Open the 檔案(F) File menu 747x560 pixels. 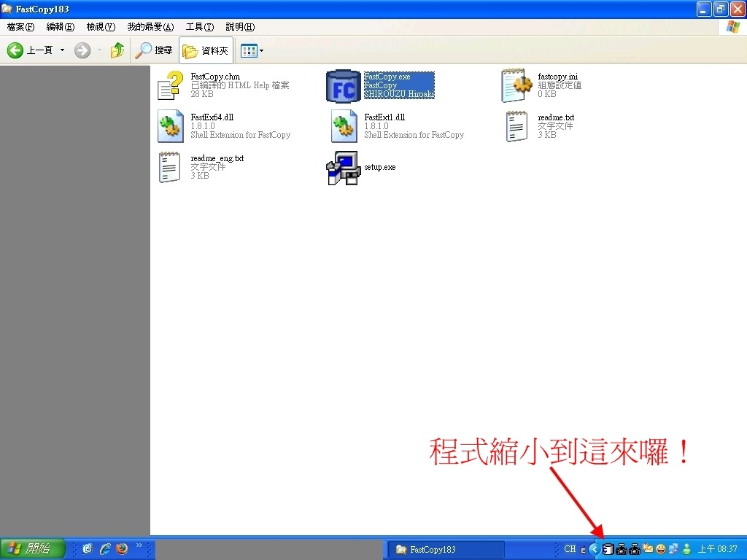20,27
